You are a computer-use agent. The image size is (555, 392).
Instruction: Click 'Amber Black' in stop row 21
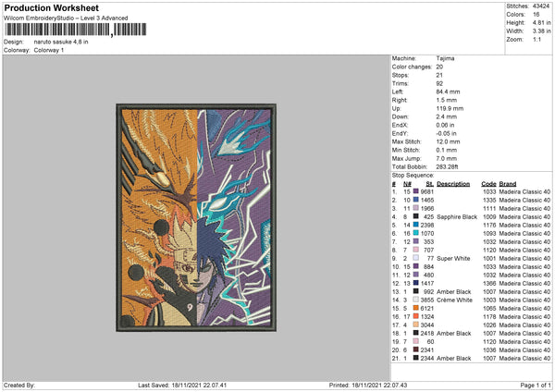point(454,359)
